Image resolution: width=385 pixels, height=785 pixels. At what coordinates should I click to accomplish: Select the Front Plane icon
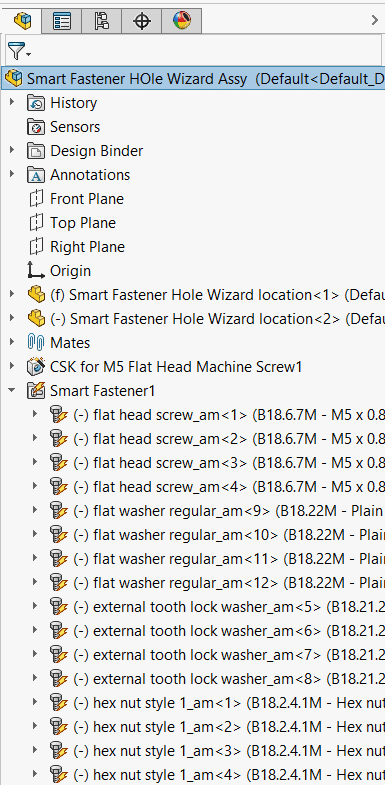(36, 199)
